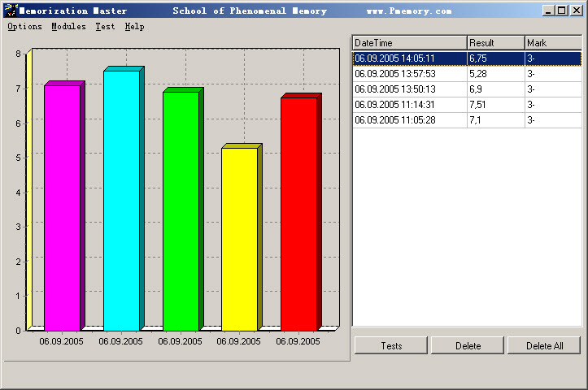Screen dimensions: 588x390
Task: Select the row 06.09.2005 11:05:28
Action: pyautogui.click(x=468, y=120)
